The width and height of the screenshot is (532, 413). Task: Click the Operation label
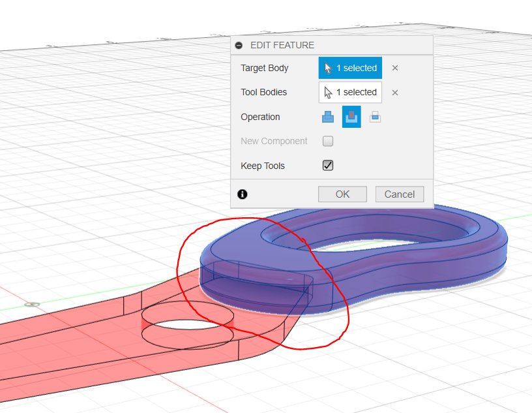260,117
